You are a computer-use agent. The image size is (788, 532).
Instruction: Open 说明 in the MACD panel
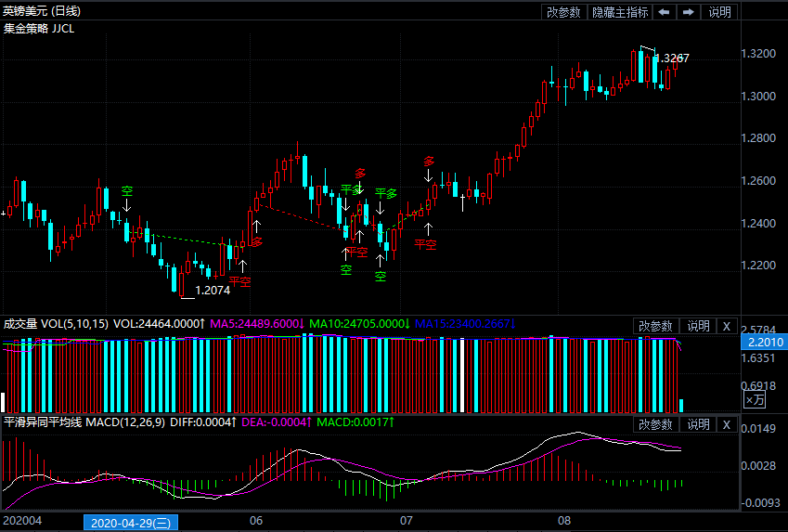698,424
